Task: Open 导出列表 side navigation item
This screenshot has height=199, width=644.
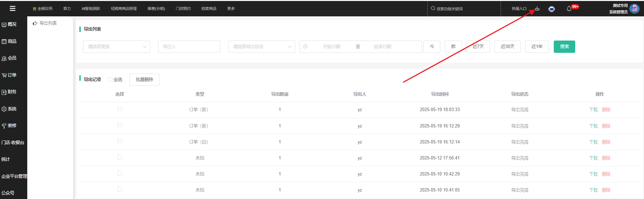Action: (x=48, y=23)
